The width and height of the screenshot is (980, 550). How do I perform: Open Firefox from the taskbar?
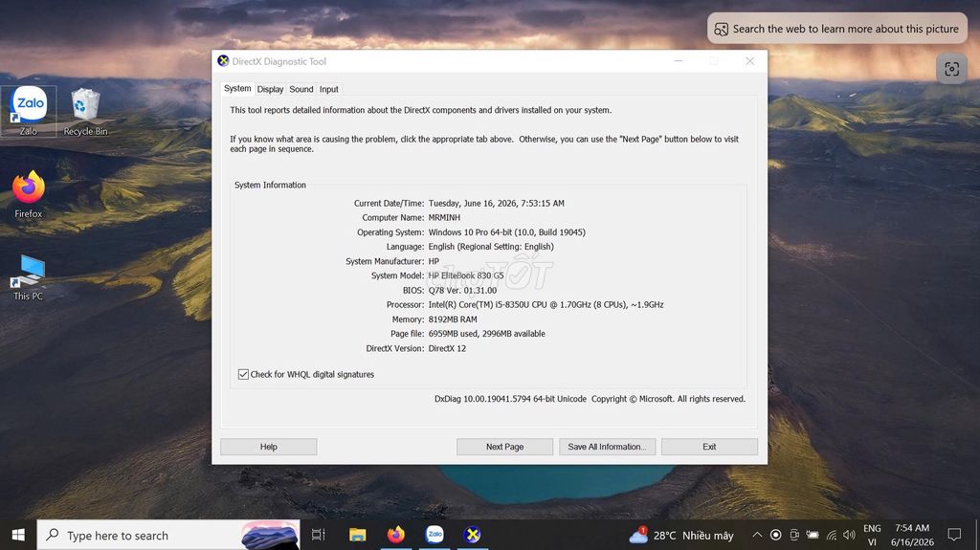[395, 535]
